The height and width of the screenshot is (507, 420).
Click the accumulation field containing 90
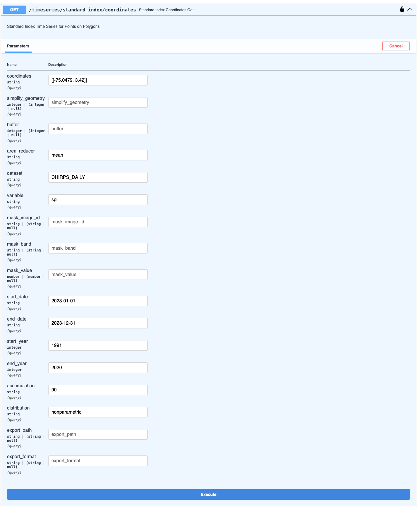[98, 390]
